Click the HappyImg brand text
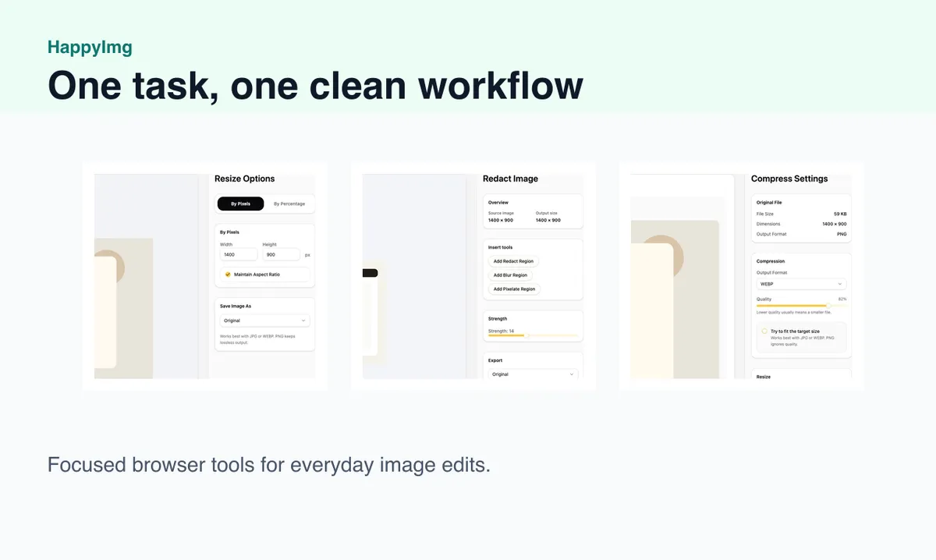936x560 pixels. (x=90, y=47)
